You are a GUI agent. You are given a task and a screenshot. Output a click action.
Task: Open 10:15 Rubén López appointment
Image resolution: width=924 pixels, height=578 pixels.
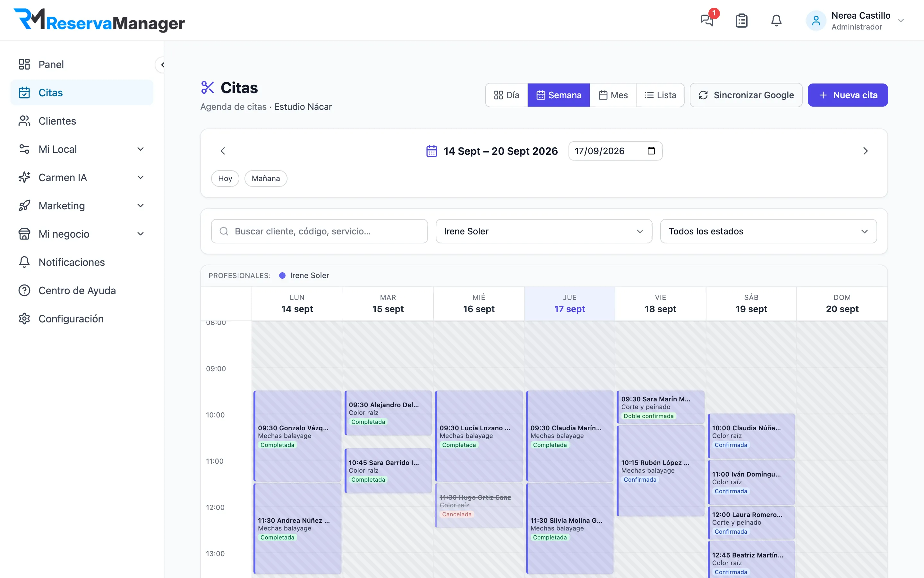click(x=661, y=470)
